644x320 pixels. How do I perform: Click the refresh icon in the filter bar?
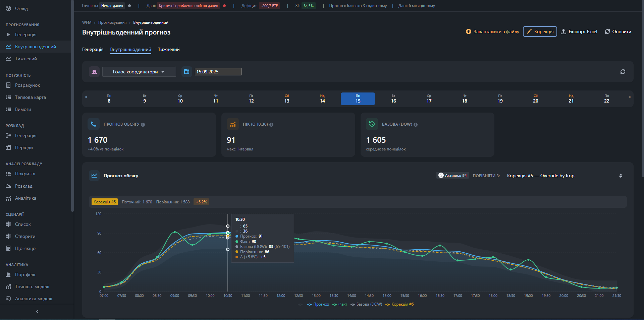point(623,72)
